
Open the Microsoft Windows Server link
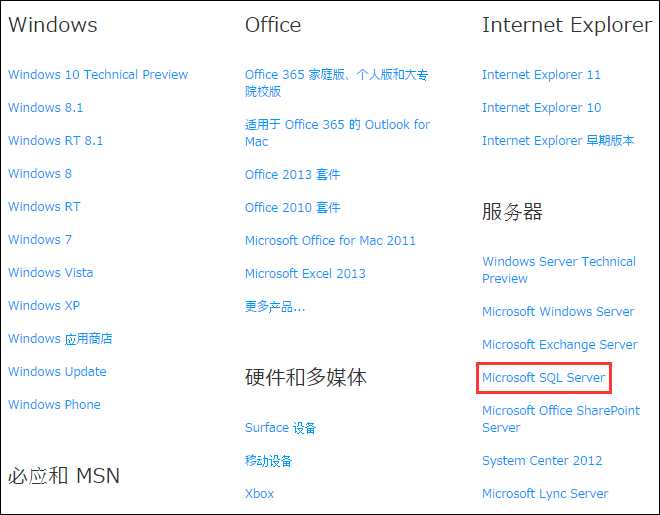point(558,311)
